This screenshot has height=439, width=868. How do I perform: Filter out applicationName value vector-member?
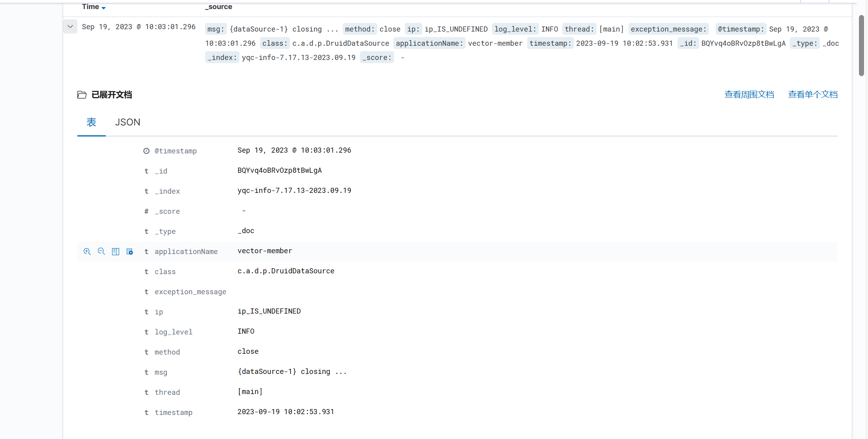click(x=101, y=252)
